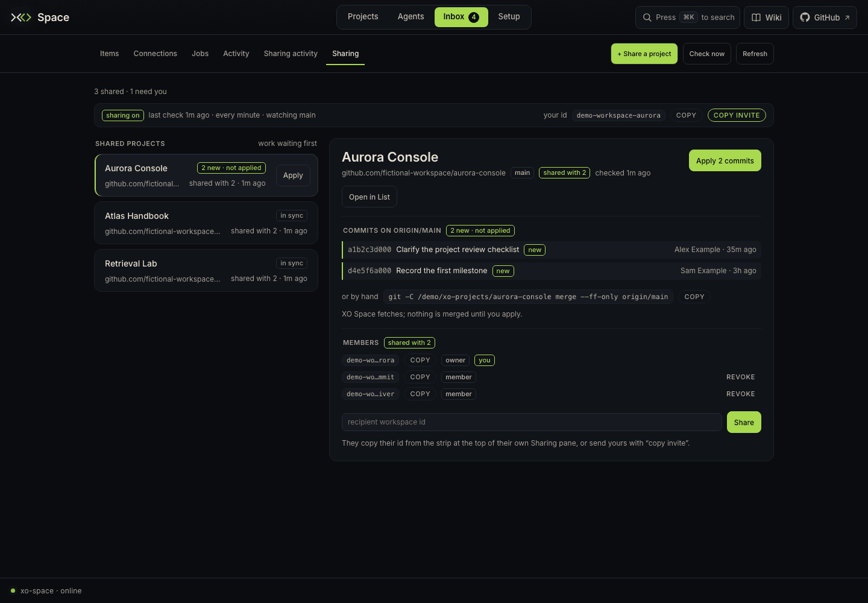Switch to the Jobs sub-tab
This screenshot has width=868, height=603.
tap(200, 54)
